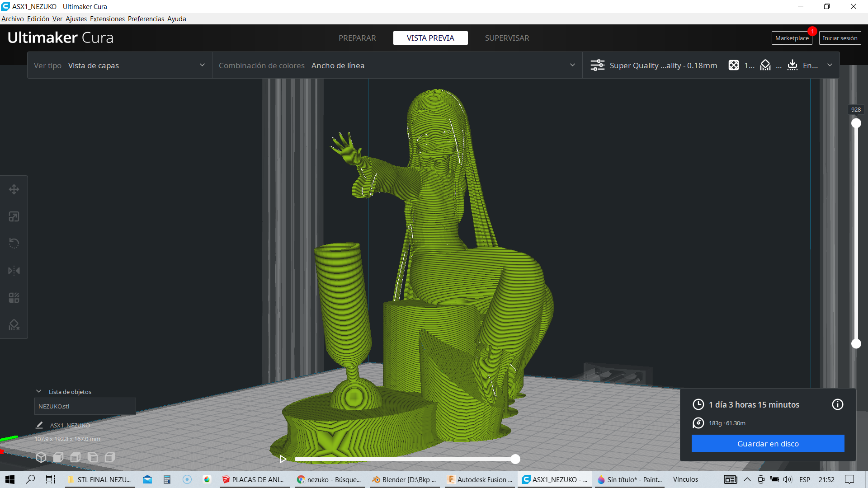The width and height of the screenshot is (868, 488).
Task: Select the Rotate tool in left toolbar
Action: coord(14,244)
